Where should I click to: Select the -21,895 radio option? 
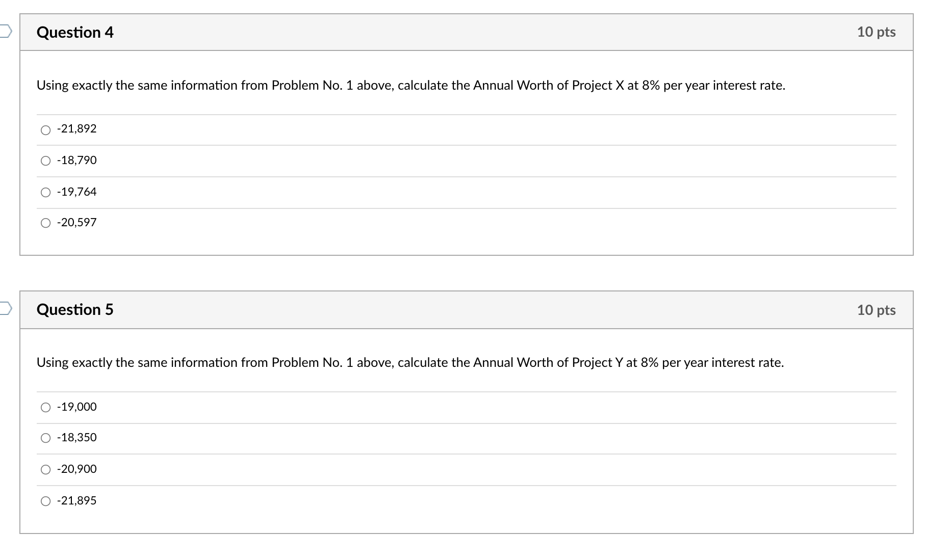46,501
